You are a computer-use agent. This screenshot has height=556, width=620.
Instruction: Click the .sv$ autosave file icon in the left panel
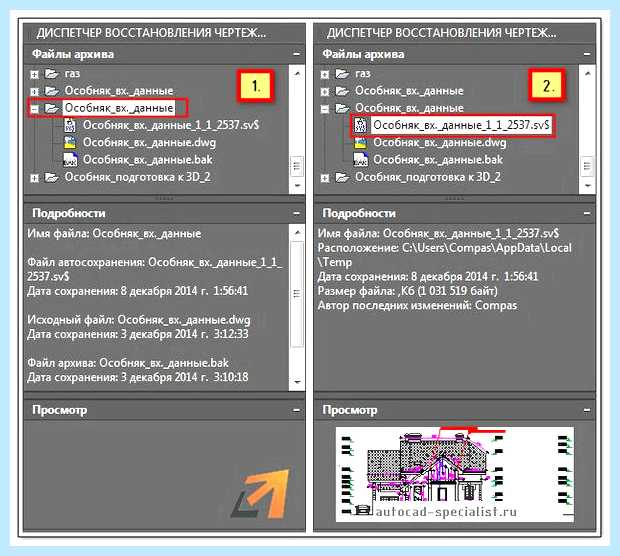[x=70, y=125]
